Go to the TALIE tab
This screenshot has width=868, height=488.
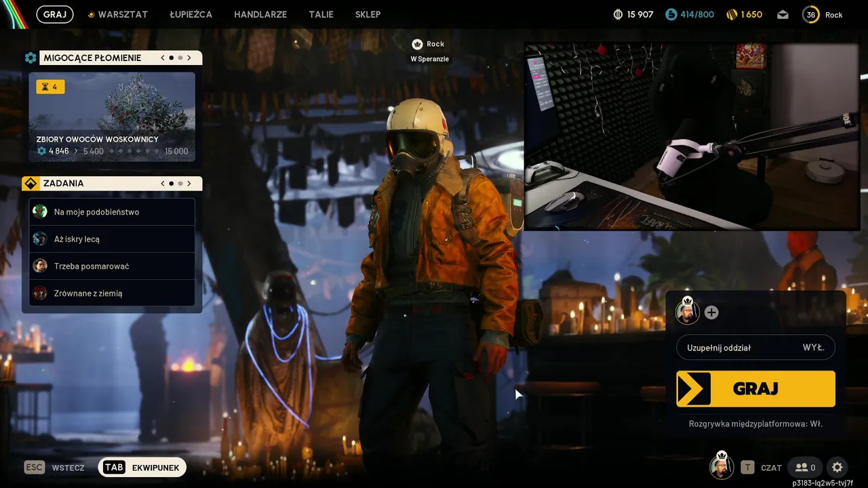click(x=321, y=14)
